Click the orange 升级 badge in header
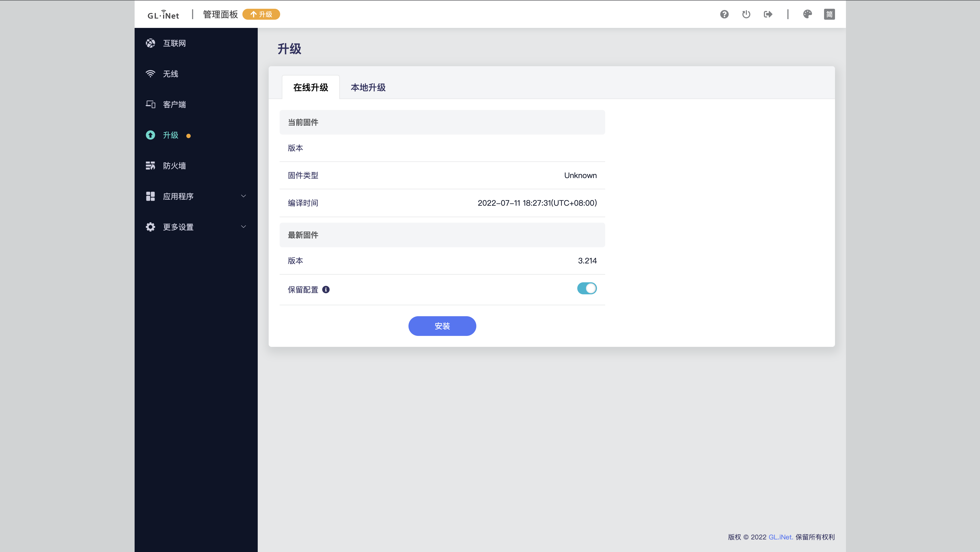 [261, 14]
